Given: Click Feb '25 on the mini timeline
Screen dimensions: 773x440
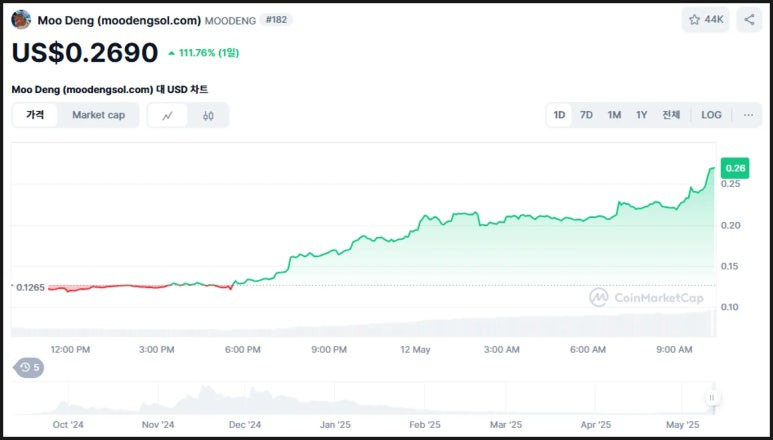Looking at the screenshot, I should click(425, 425).
